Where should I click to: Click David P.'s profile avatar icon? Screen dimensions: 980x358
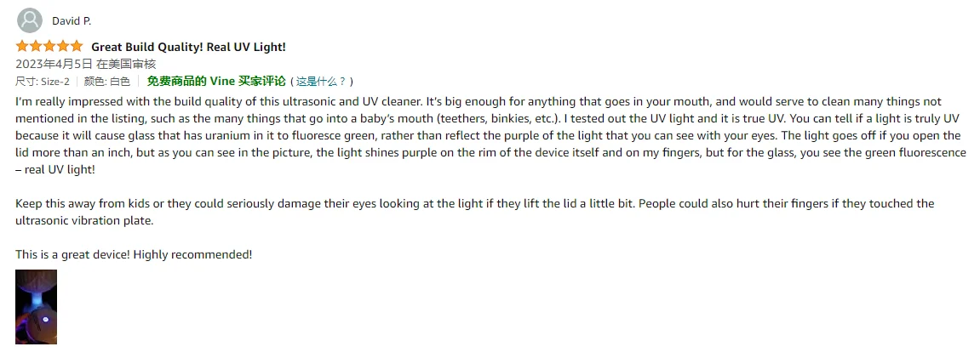click(30, 20)
